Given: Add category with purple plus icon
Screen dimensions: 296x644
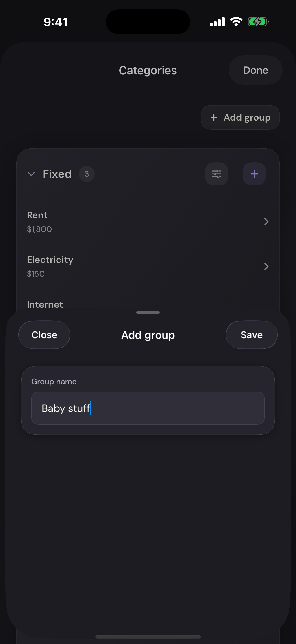Looking at the screenshot, I should pyautogui.click(x=254, y=174).
